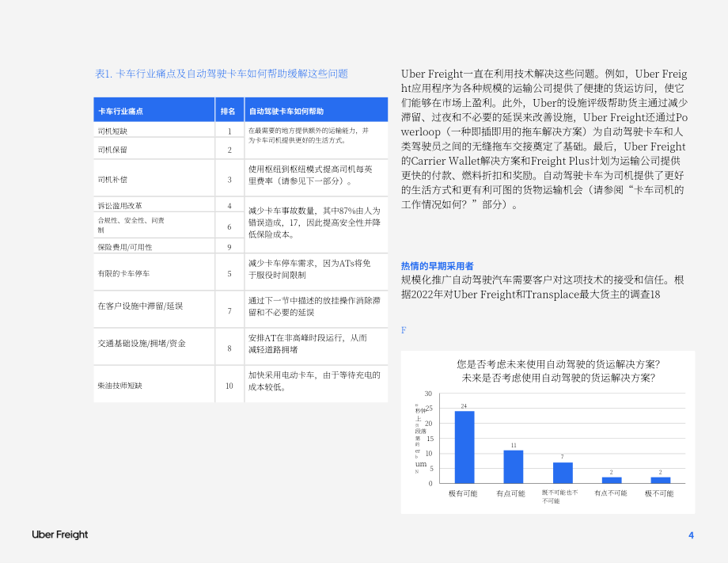Select the 司机补偿 row label
This screenshot has height=563, width=728.
pyautogui.click(x=112, y=180)
